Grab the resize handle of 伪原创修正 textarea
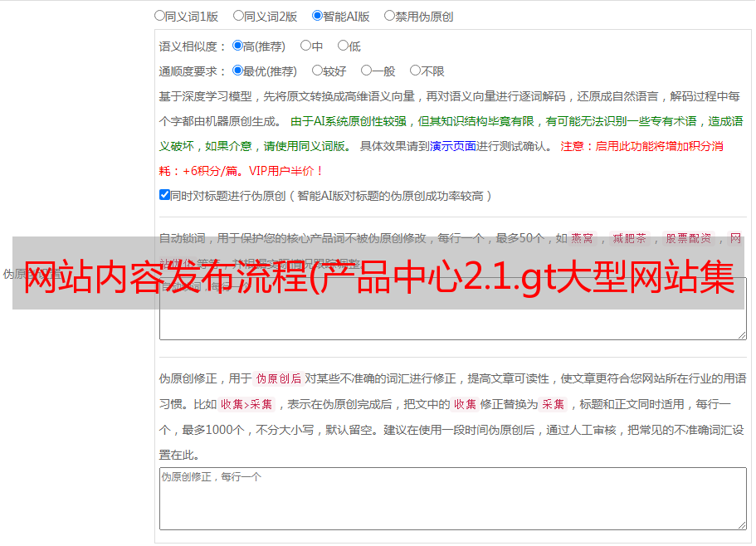 [x=742, y=525]
